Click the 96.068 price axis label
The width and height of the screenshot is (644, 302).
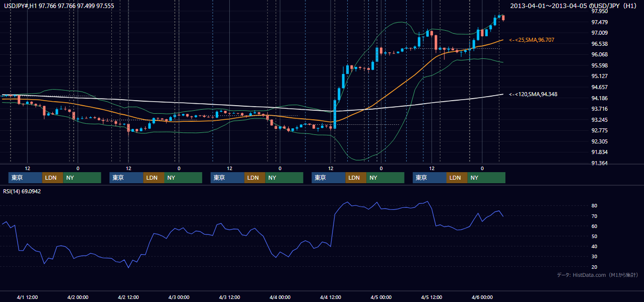(x=599, y=54)
